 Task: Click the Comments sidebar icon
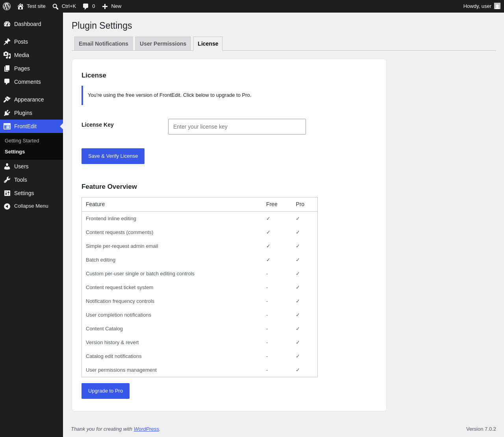click(x=7, y=82)
